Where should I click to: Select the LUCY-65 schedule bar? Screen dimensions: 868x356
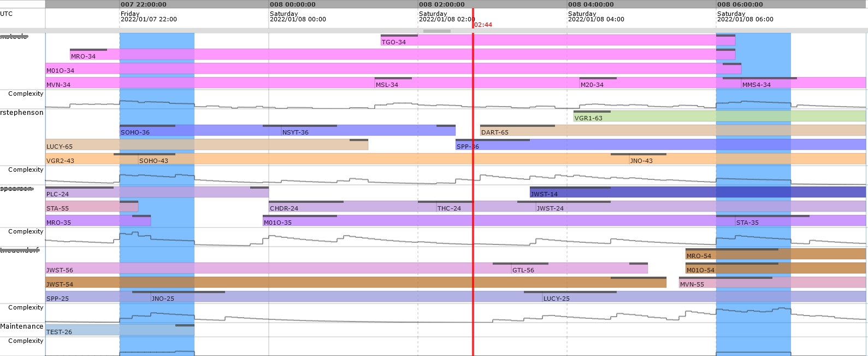tap(206, 145)
